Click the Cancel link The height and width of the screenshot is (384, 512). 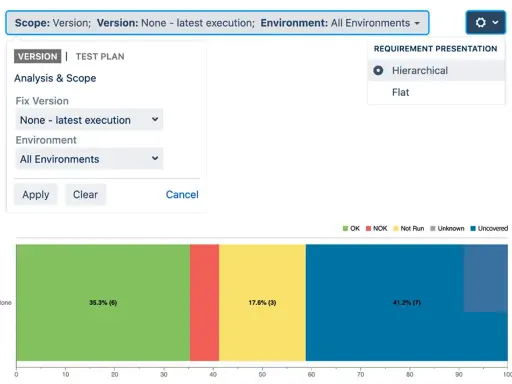coord(182,194)
